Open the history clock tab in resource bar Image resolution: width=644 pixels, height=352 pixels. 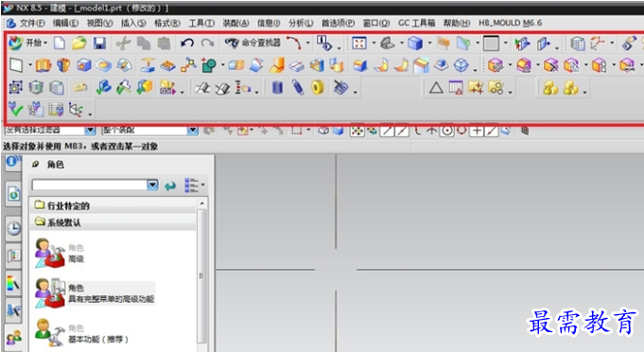[x=13, y=228]
